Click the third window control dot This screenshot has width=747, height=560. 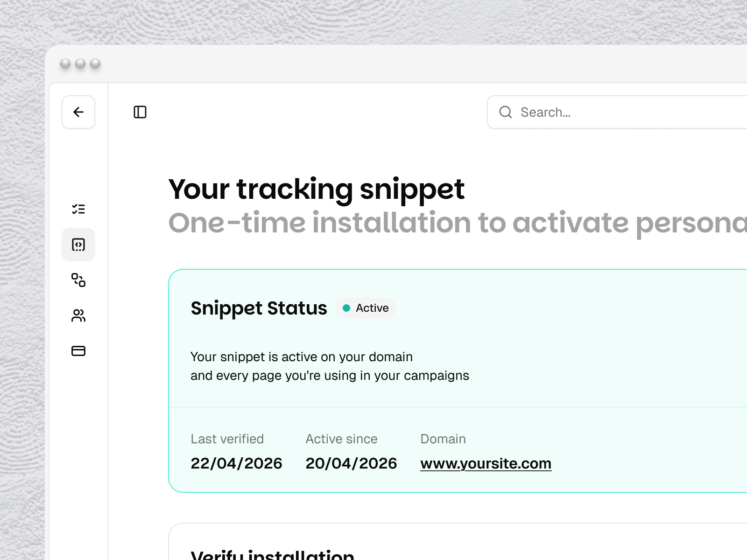(x=95, y=63)
